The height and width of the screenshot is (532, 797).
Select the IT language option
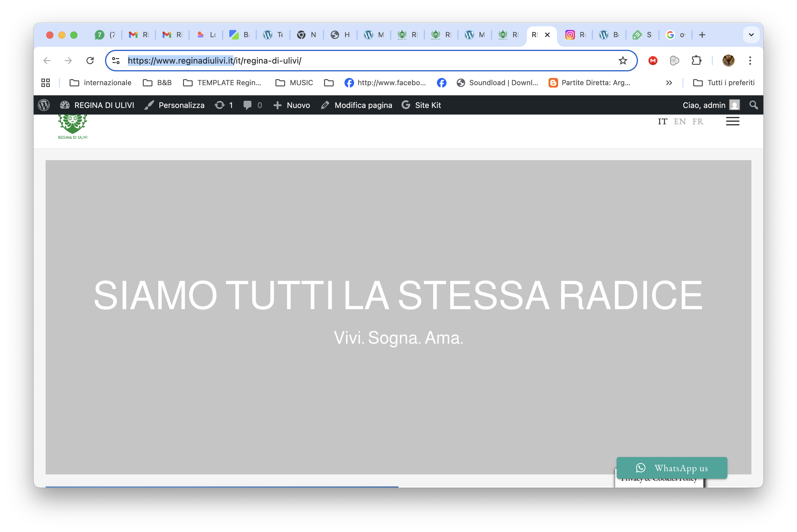pos(662,121)
